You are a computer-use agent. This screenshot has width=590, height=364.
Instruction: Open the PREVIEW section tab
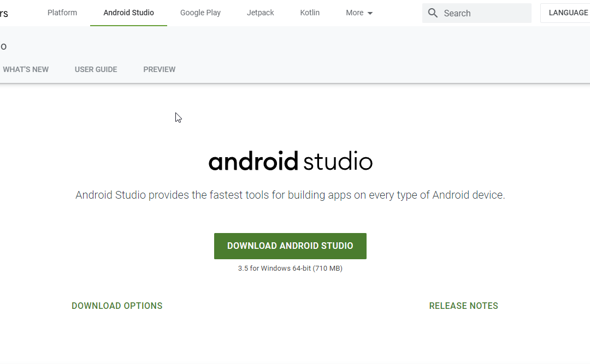click(159, 69)
